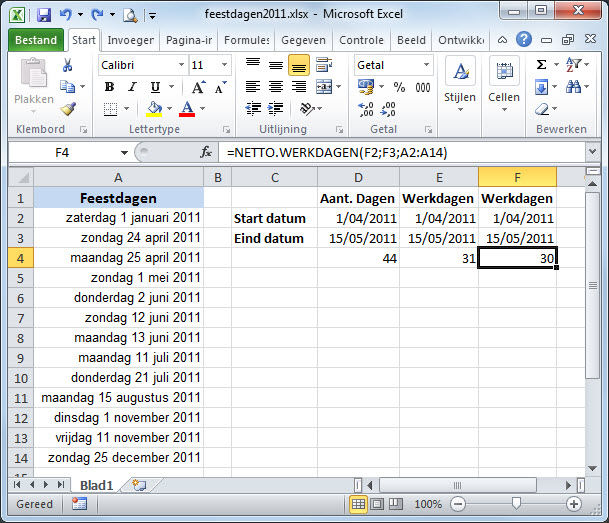Screen dimensions: 609x523
Task: Toggle italic formatting
Action: pyautogui.click(x=132, y=87)
